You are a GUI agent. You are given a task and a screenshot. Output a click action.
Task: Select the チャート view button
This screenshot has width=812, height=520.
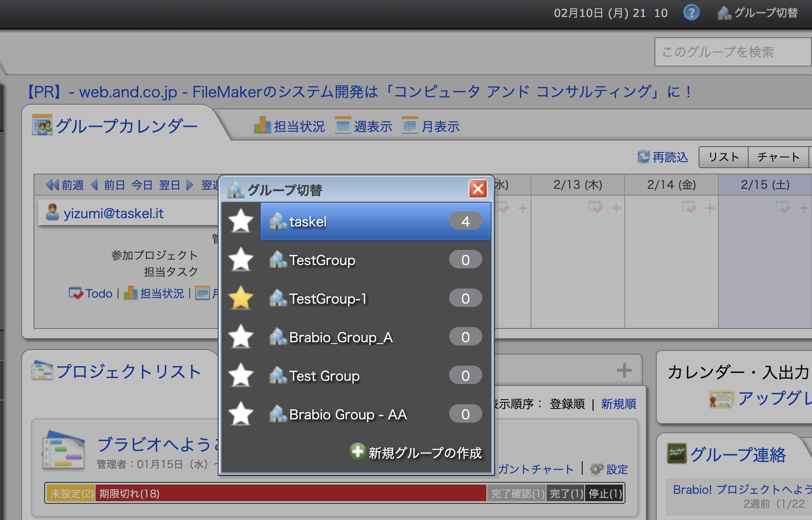(778, 157)
